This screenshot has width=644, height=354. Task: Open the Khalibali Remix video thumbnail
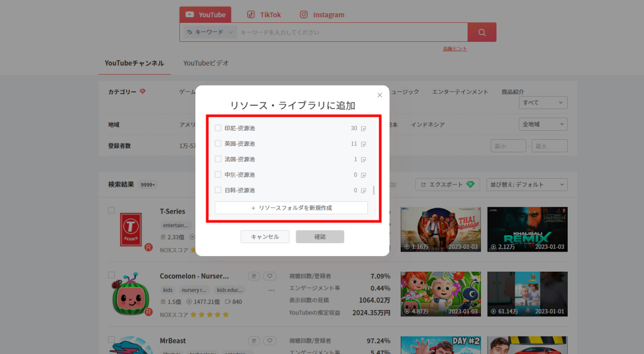527,229
